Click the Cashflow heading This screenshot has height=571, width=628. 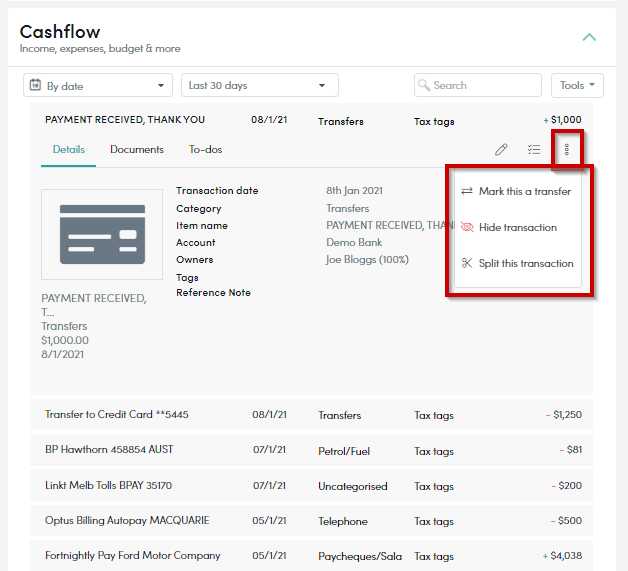tap(60, 32)
